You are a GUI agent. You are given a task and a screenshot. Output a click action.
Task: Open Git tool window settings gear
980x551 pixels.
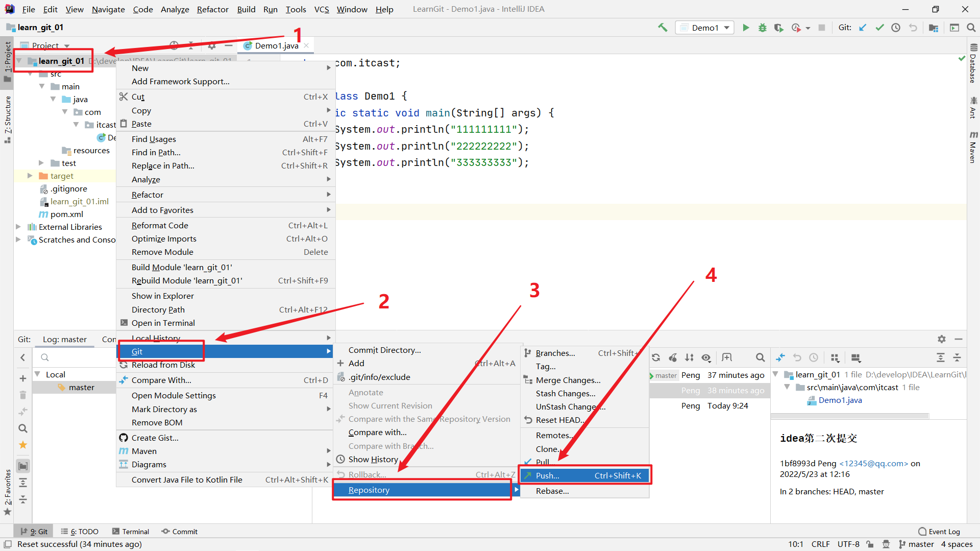pyautogui.click(x=942, y=339)
